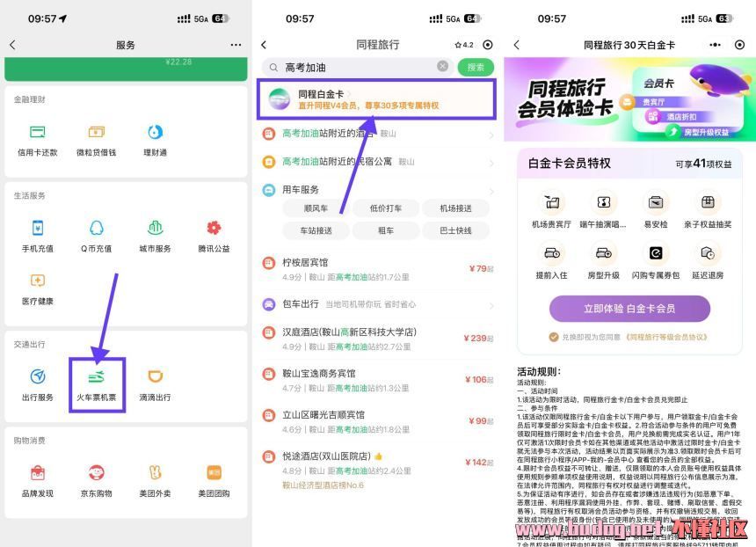Open 汉庭酒店(鞍山高新区科技大学店) result
Viewport: 756px width, 547px height.
(x=376, y=339)
